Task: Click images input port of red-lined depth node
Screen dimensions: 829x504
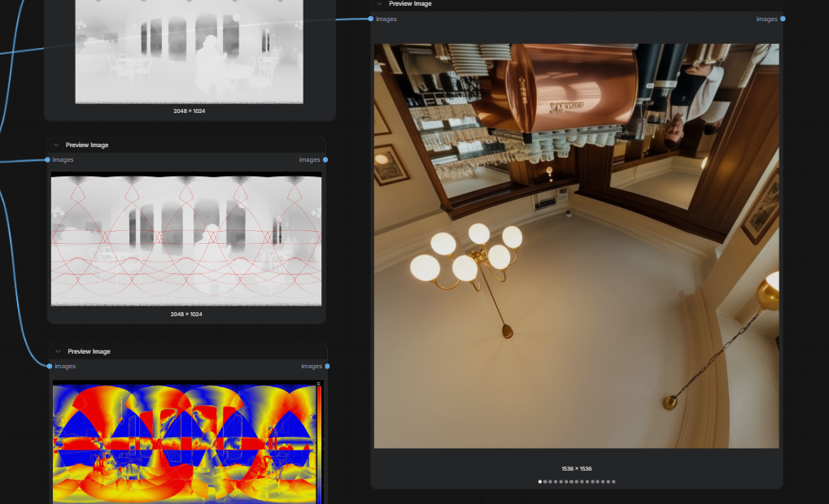Action: point(47,159)
